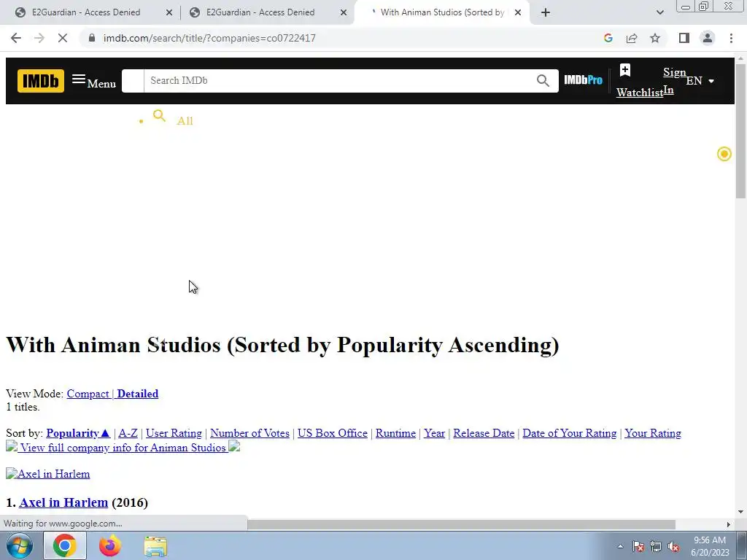Open search tabs dropdown chevron
This screenshot has width=747, height=560.
click(x=659, y=12)
